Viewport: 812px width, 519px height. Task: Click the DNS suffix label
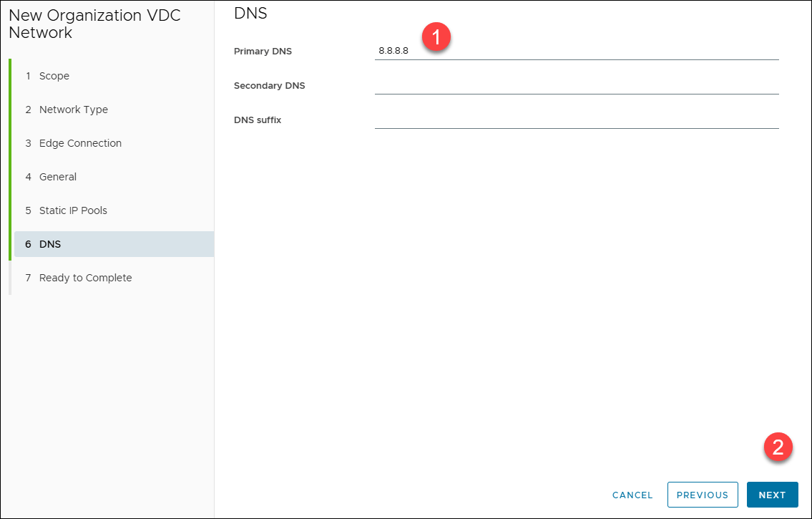point(258,120)
